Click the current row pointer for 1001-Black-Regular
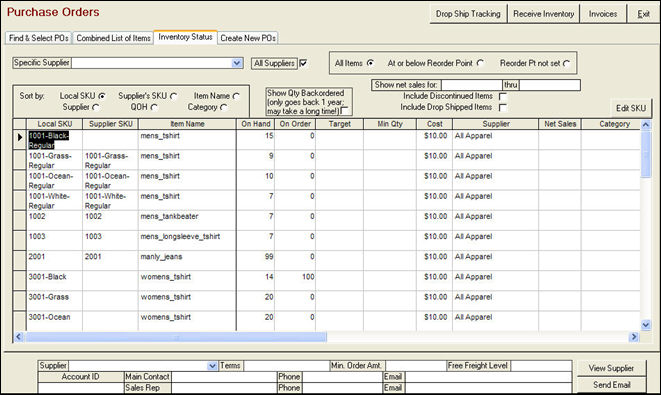 (20, 140)
